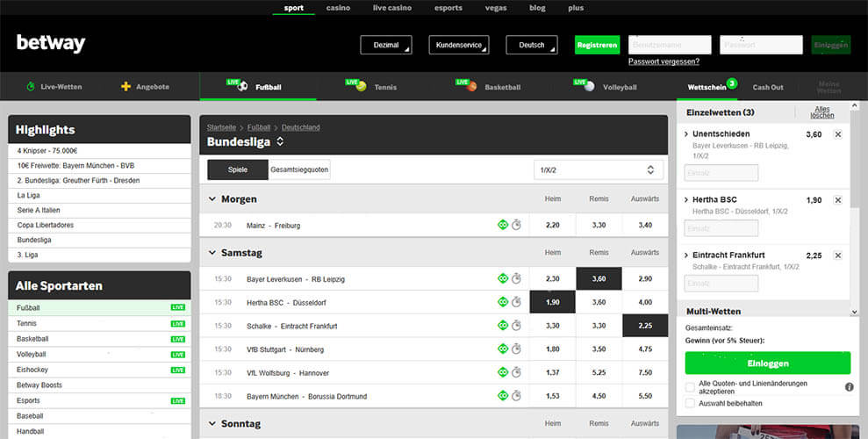Expand the Unentschieden bet slip entry

coord(686,134)
